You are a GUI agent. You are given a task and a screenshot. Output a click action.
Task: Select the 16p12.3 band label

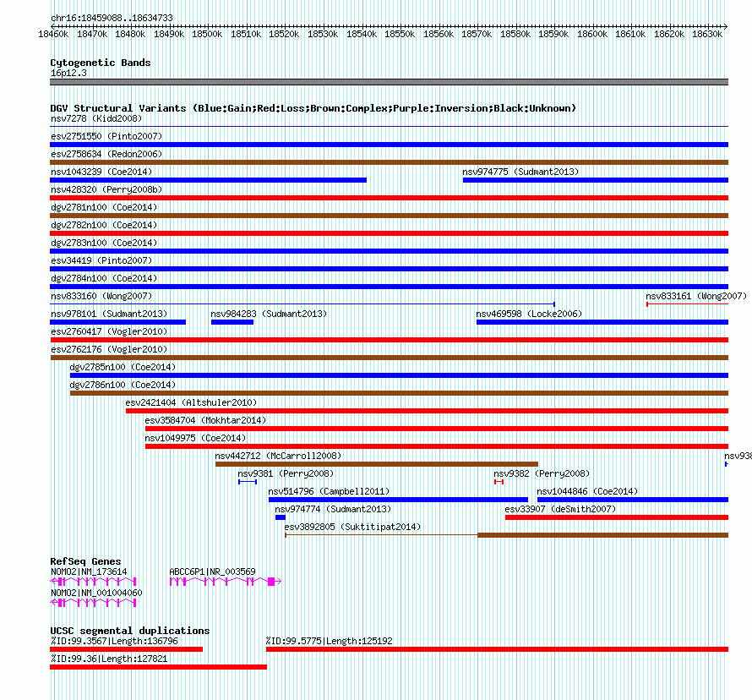pos(68,73)
